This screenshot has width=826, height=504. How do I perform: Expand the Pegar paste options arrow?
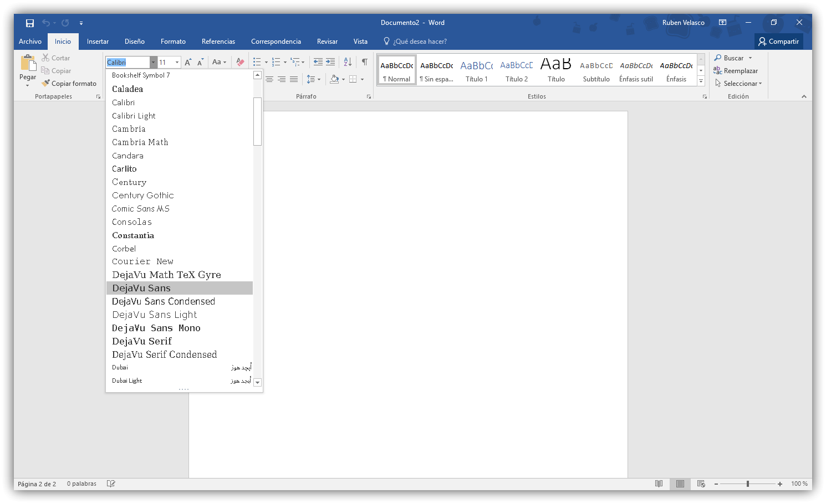[x=28, y=85]
